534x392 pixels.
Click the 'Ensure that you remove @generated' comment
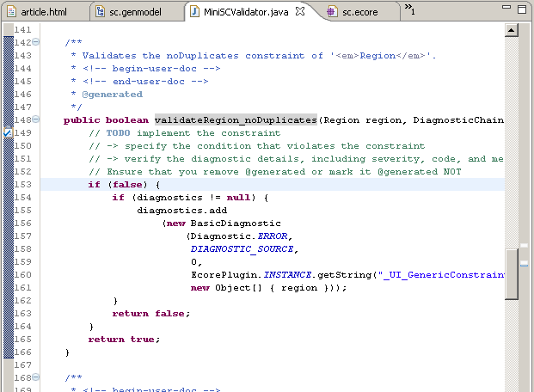pos(275,172)
